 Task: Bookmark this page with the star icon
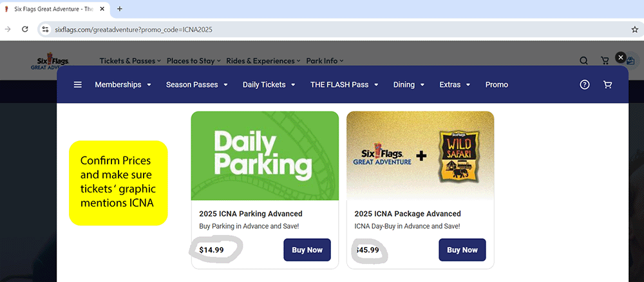click(635, 29)
